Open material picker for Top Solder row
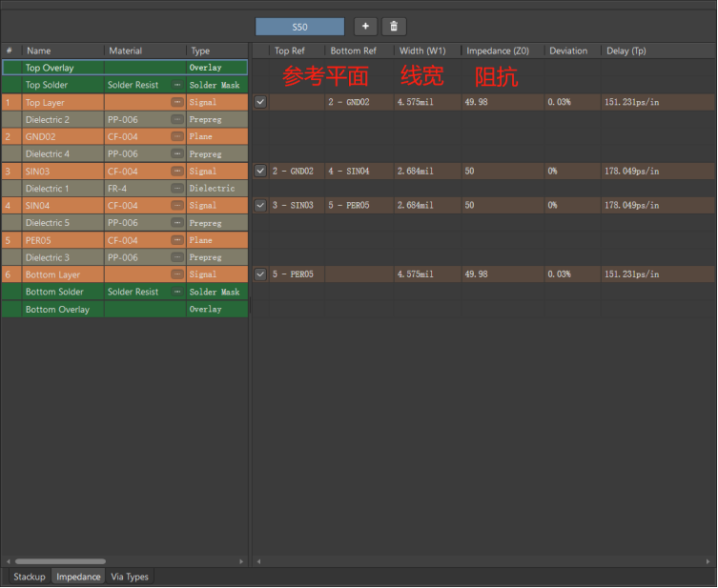Screen dimensions: 718x588 [176, 85]
